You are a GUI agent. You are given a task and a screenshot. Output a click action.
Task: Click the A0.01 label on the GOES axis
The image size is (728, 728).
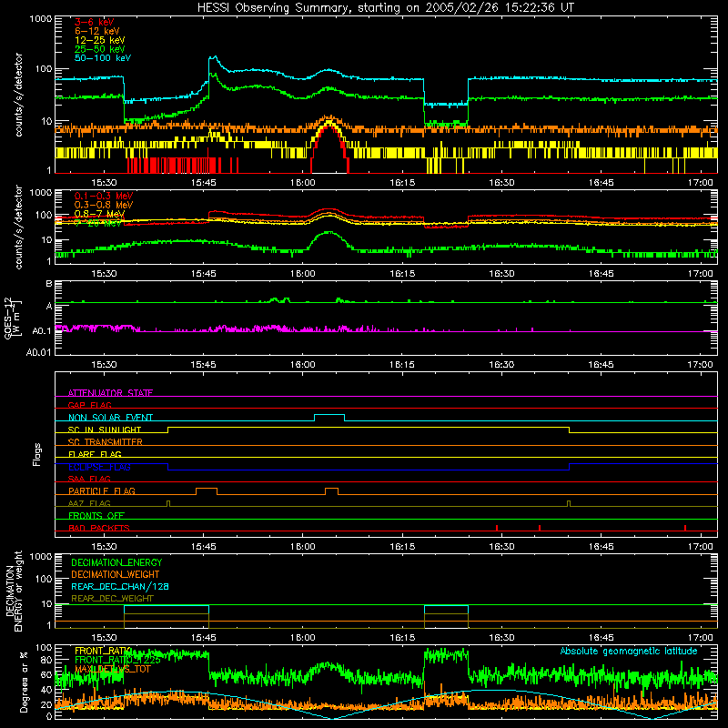coord(38,353)
